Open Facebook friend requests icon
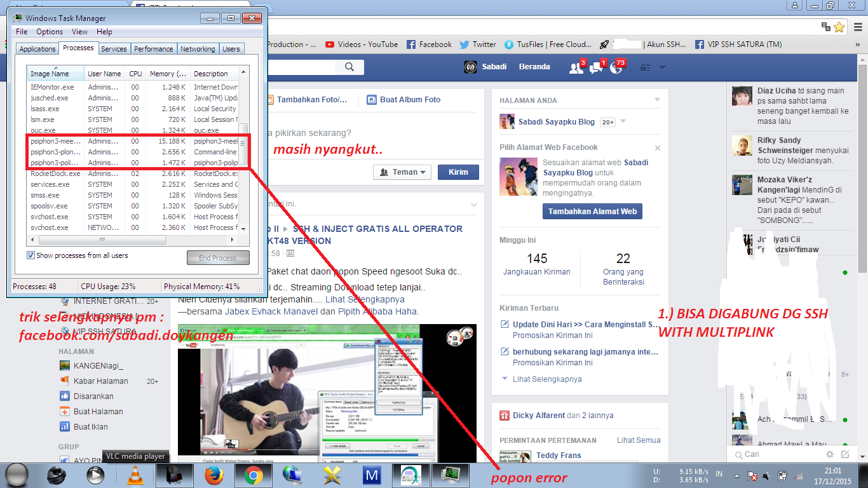This screenshot has height=488, width=868. 576,67
